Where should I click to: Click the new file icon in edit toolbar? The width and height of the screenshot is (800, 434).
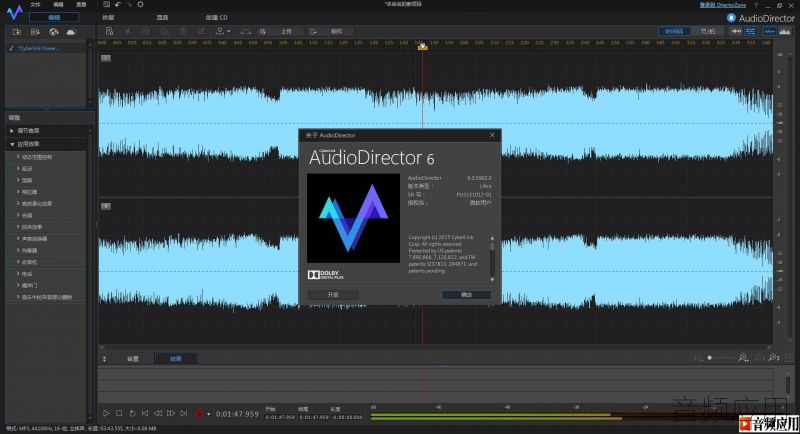click(x=109, y=32)
